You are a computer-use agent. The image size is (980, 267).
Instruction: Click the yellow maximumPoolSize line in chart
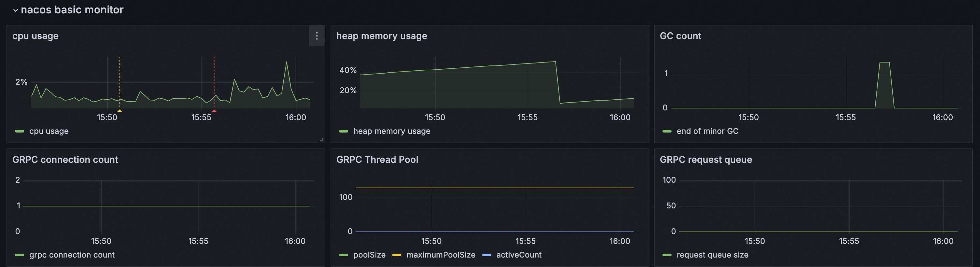pos(495,188)
